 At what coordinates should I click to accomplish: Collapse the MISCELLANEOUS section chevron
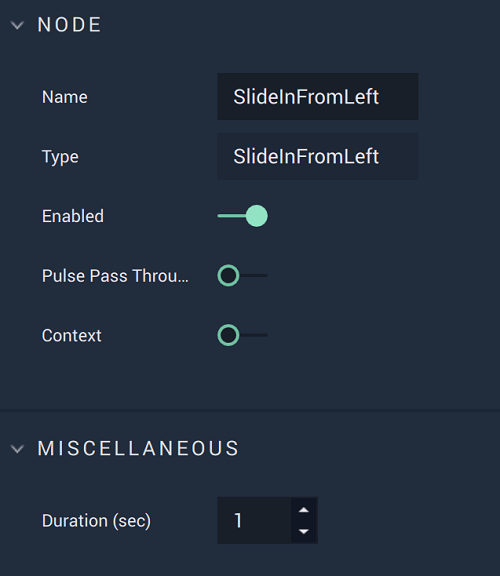[17, 449]
